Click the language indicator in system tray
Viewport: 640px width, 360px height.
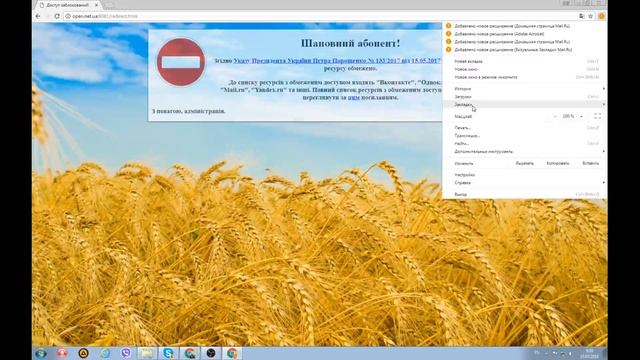[x=537, y=353]
